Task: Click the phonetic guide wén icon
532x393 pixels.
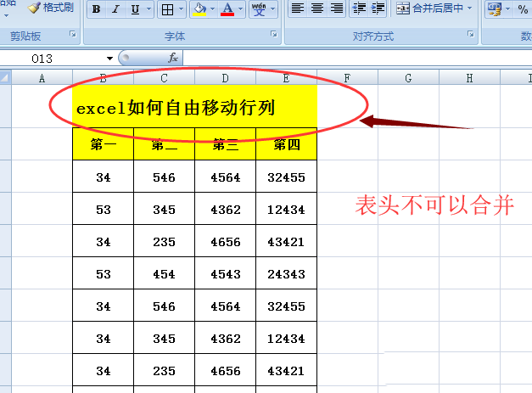Action: click(x=259, y=9)
